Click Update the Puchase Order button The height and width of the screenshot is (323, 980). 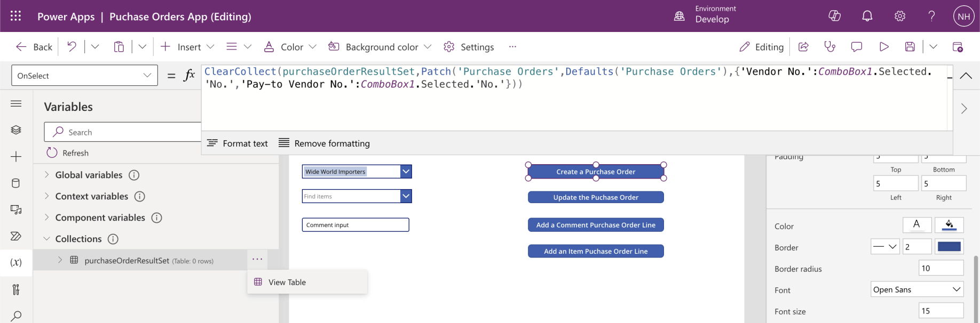pos(596,197)
